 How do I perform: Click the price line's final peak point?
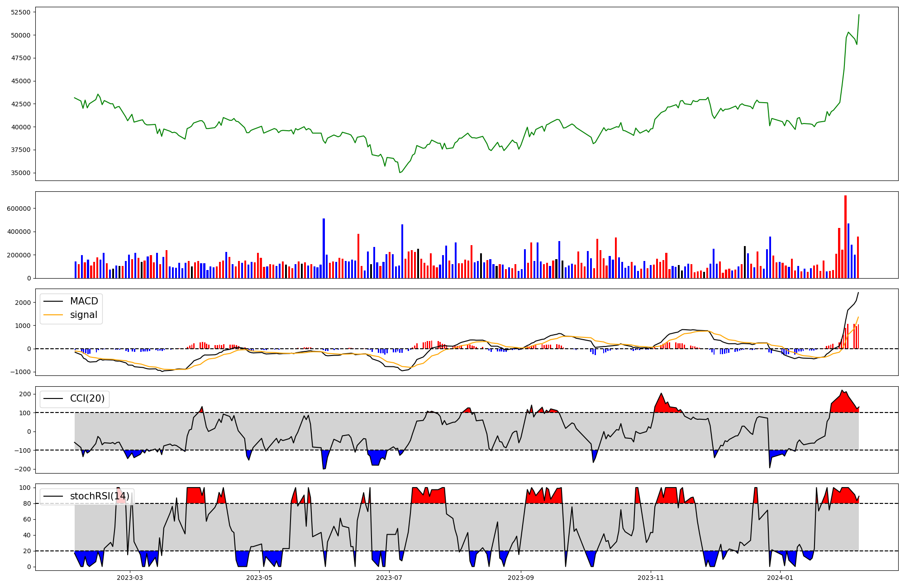coord(859,14)
